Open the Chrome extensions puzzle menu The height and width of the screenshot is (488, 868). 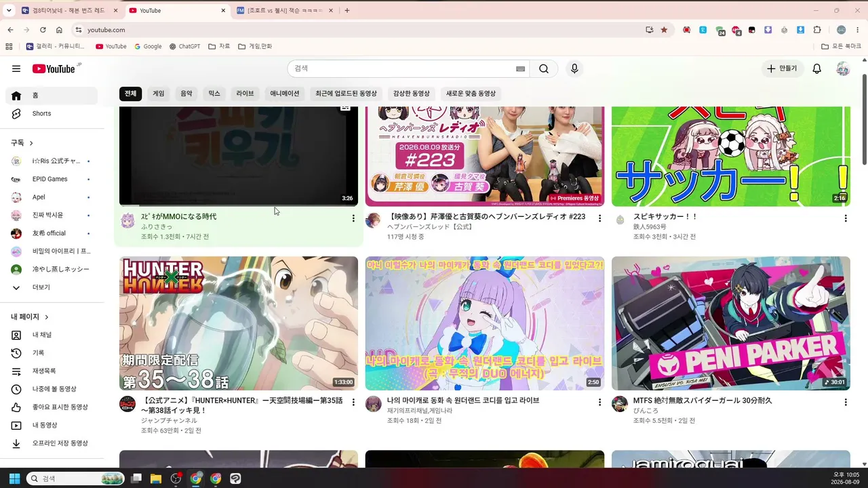click(x=817, y=30)
